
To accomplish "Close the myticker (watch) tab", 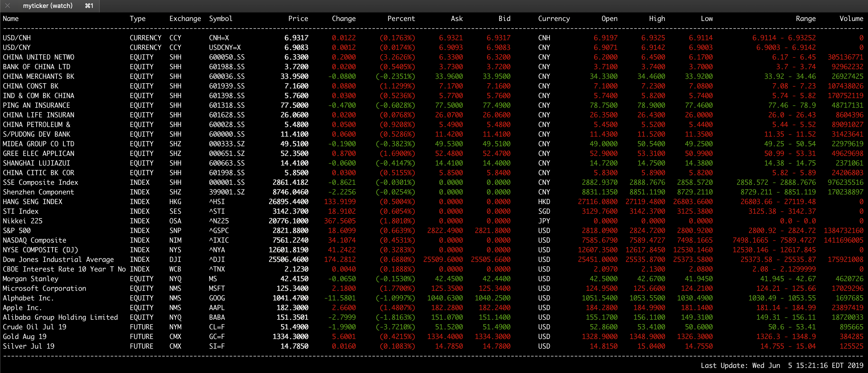I will pyautogui.click(x=7, y=6).
